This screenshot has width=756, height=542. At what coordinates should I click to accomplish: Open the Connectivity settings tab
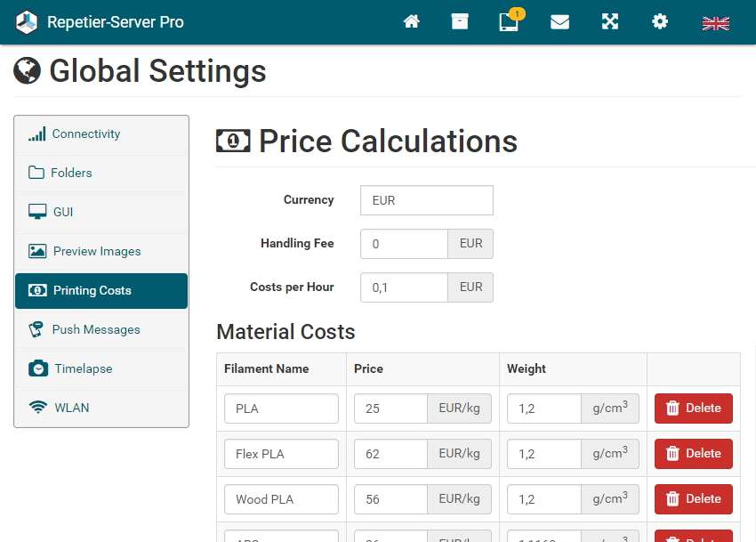[101, 134]
